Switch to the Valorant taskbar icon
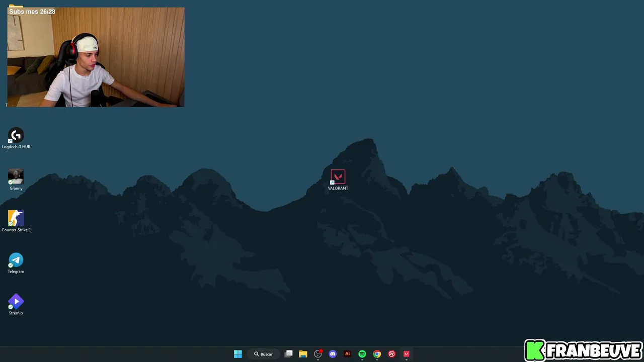Viewport: 644px width, 362px height. tap(407, 354)
